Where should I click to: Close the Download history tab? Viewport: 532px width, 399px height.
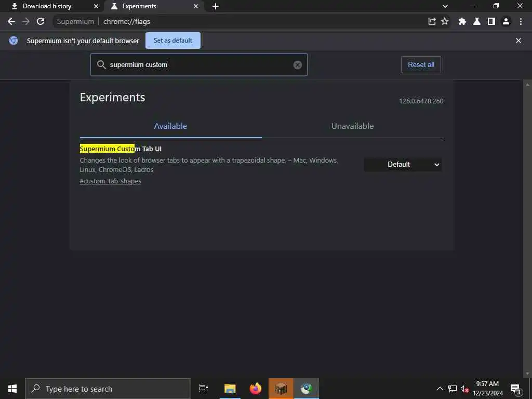coord(96,6)
